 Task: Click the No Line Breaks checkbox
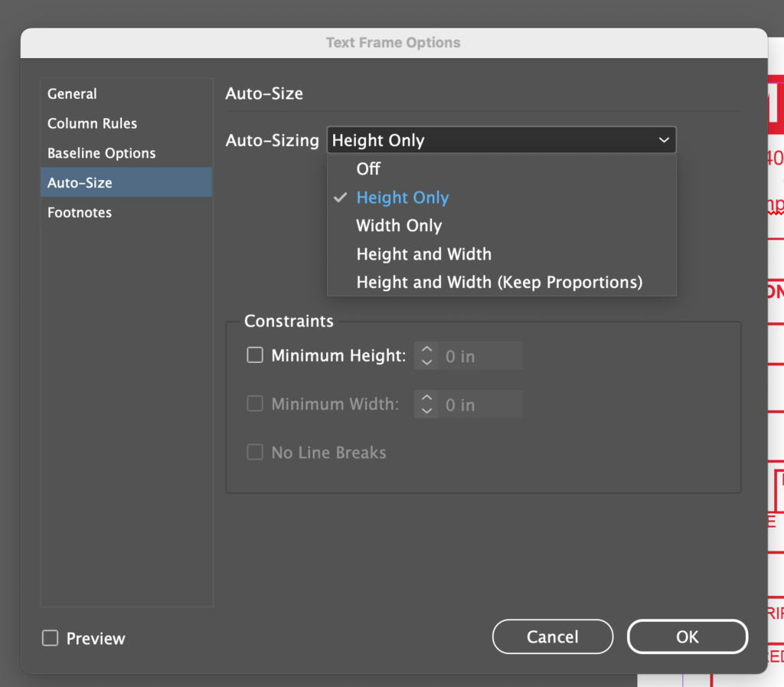tap(255, 452)
